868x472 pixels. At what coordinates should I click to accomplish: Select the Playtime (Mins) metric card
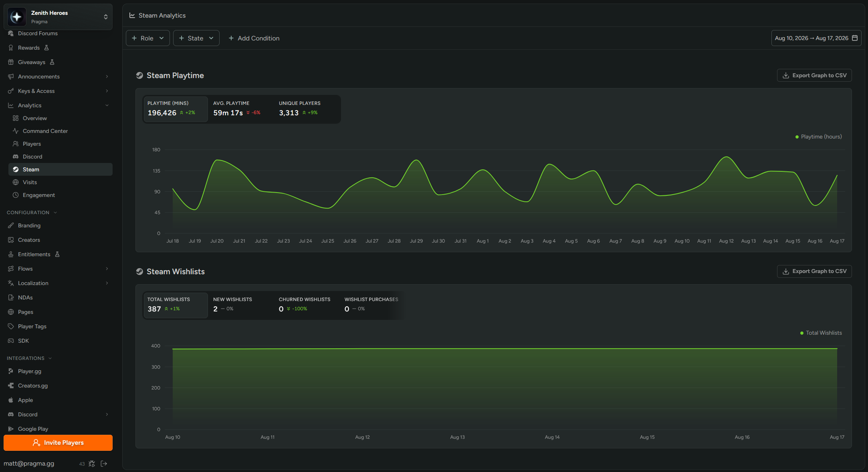point(176,109)
